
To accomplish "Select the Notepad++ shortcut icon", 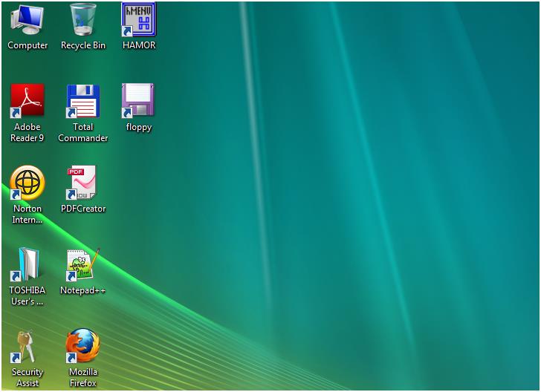I will tap(83, 264).
